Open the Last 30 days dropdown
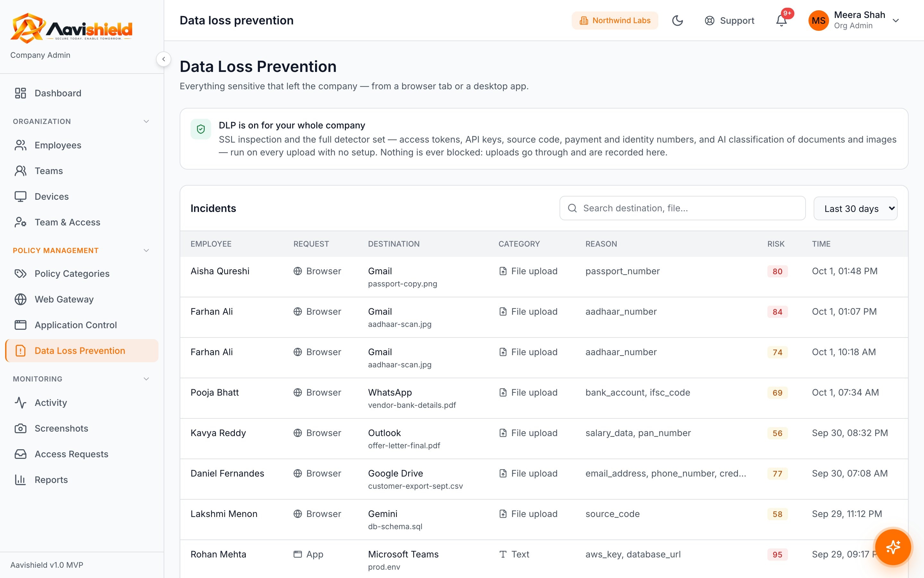Image resolution: width=924 pixels, height=578 pixels. click(x=855, y=208)
